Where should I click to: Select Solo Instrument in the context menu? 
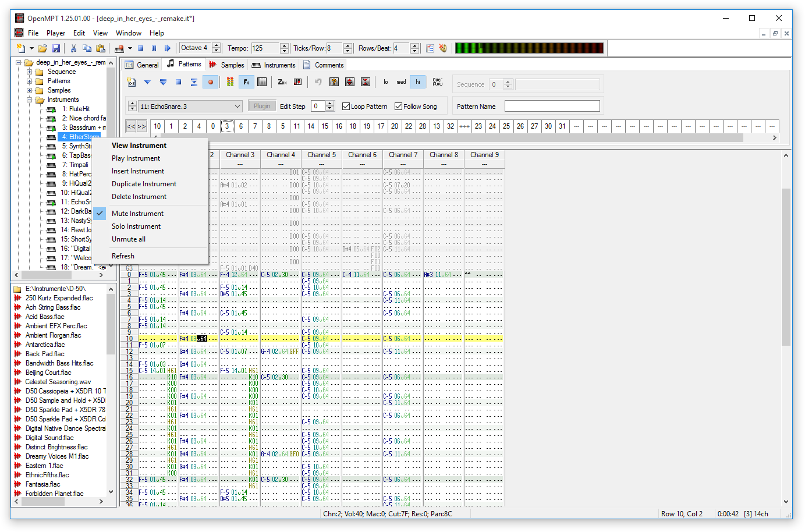136,226
